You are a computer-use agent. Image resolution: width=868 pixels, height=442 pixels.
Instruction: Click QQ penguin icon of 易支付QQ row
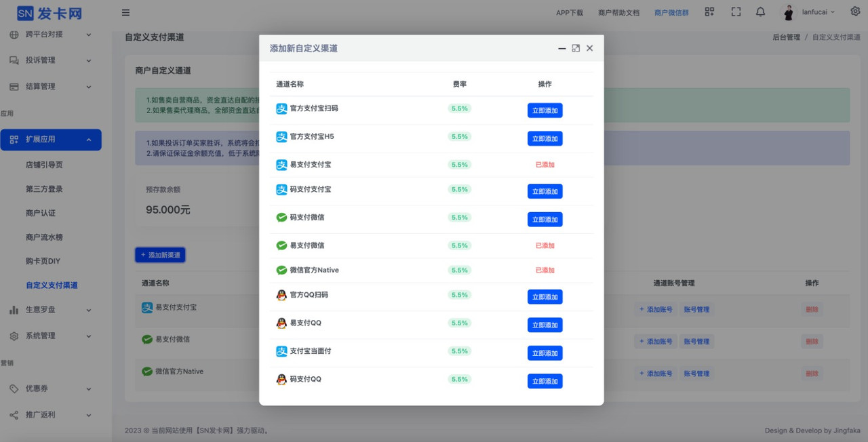pyautogui.click(x=281, y=323)
